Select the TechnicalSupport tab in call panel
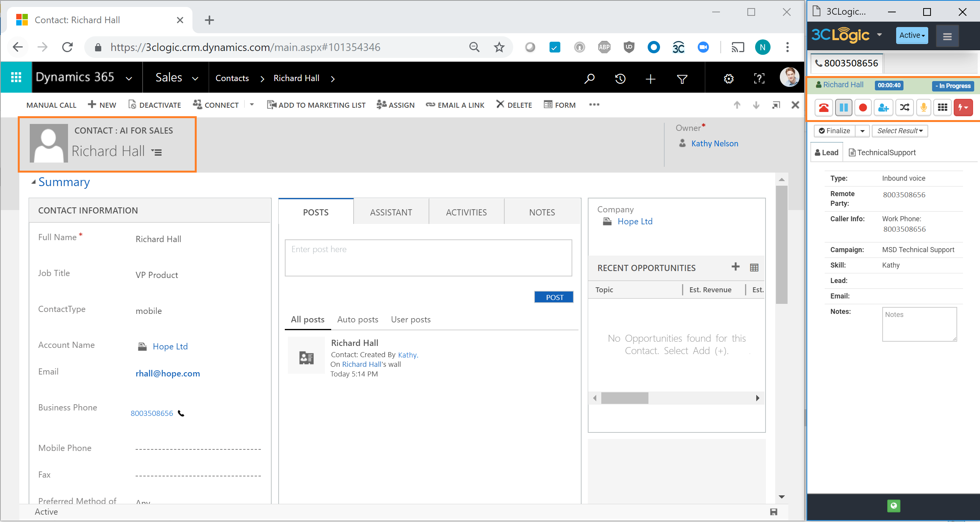 coord(882,152)
